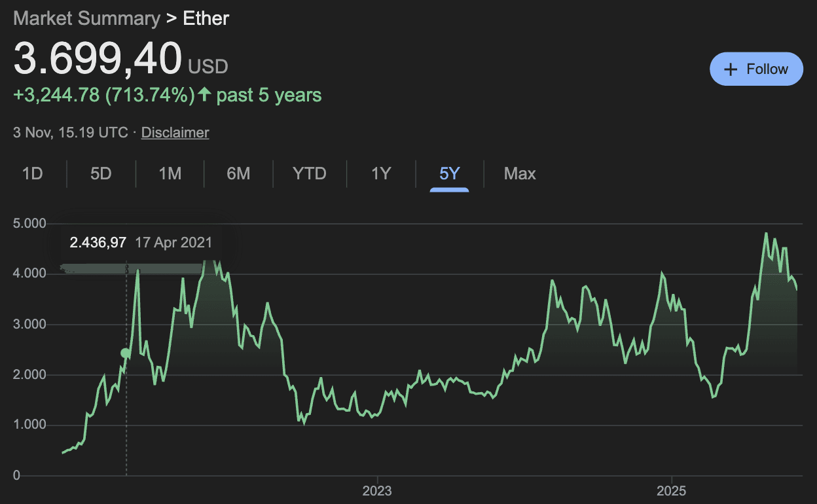This screenshot has height=504, width=817.
Task: Click the +3,244.78 (713.74%) change text
Action: click(104, 96)
